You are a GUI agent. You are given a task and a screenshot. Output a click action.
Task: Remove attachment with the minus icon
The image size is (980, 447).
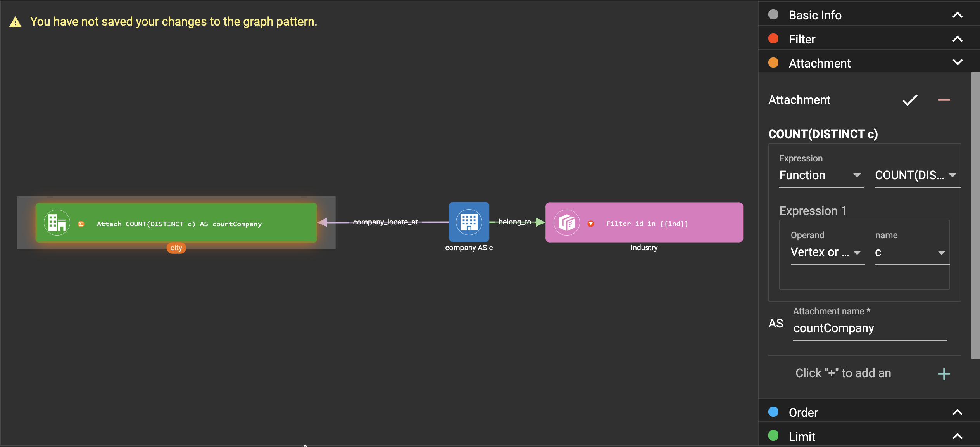[944, 100]
